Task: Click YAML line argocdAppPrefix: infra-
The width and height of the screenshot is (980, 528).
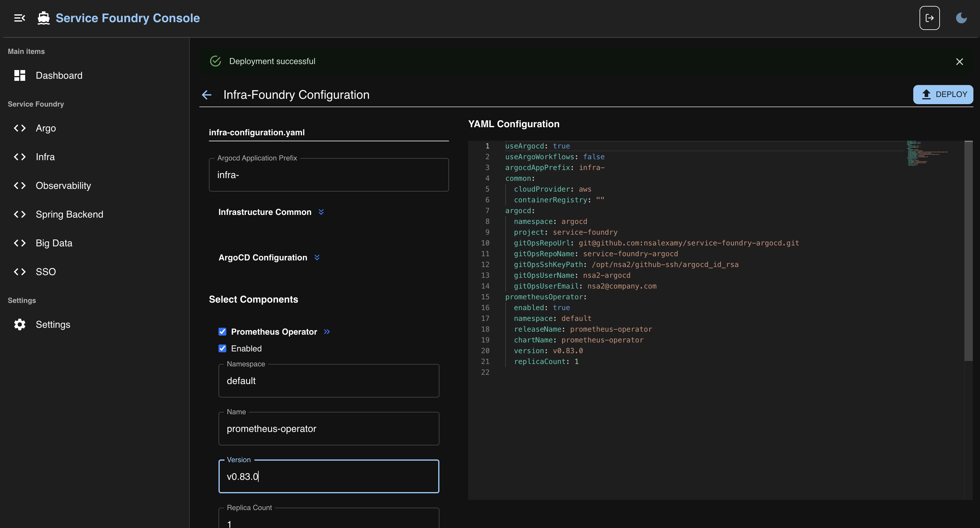Action: point(555,168)
